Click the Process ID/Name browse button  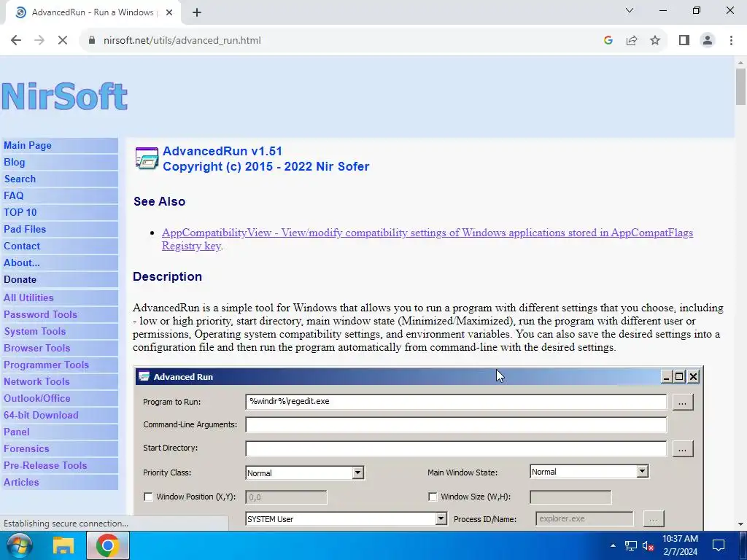(x=653, y=519)
